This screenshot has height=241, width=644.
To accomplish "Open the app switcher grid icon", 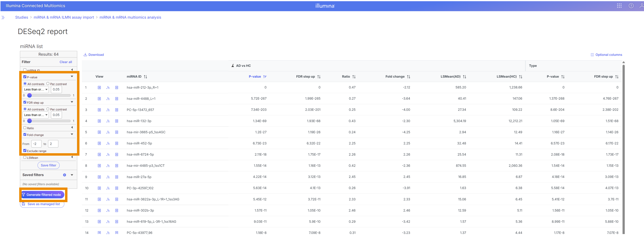I will coord(619,6).
